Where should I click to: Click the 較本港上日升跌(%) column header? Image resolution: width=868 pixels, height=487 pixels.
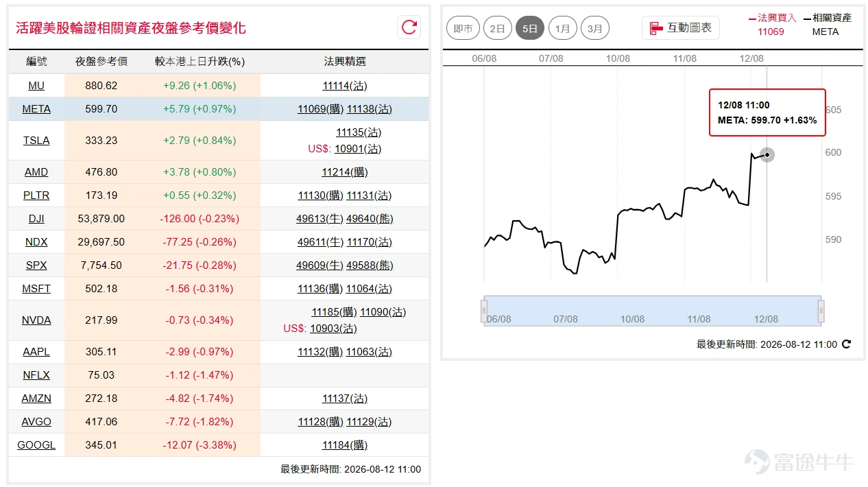200,62
